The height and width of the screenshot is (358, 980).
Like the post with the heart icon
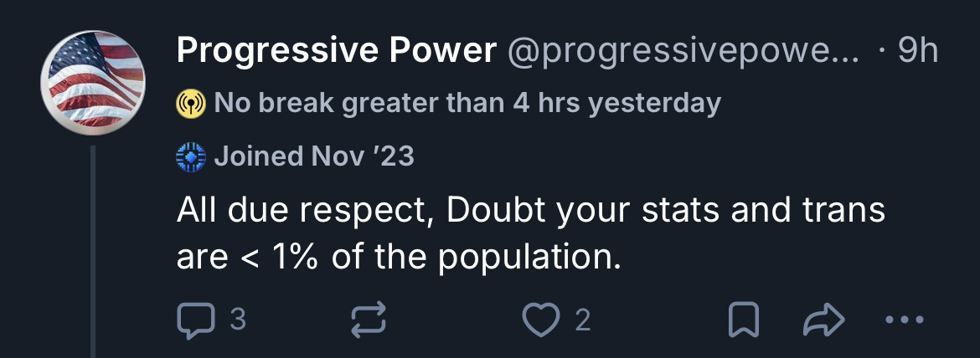(540, 320)
